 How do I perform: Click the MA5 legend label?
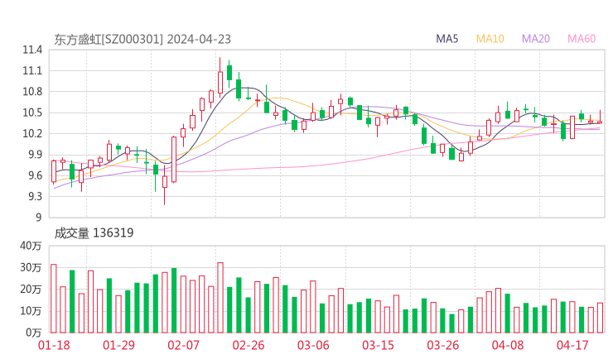tap(446, 39)
